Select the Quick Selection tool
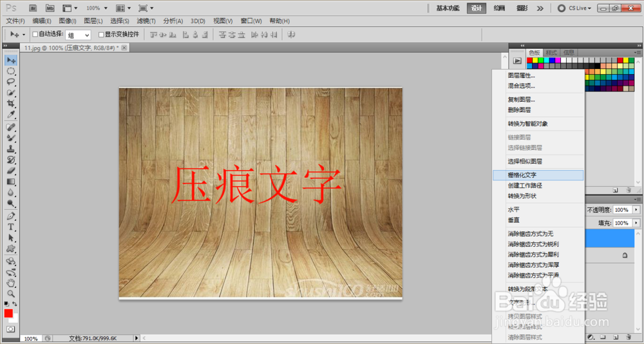The image size is (644, 344). coord(11,93)
